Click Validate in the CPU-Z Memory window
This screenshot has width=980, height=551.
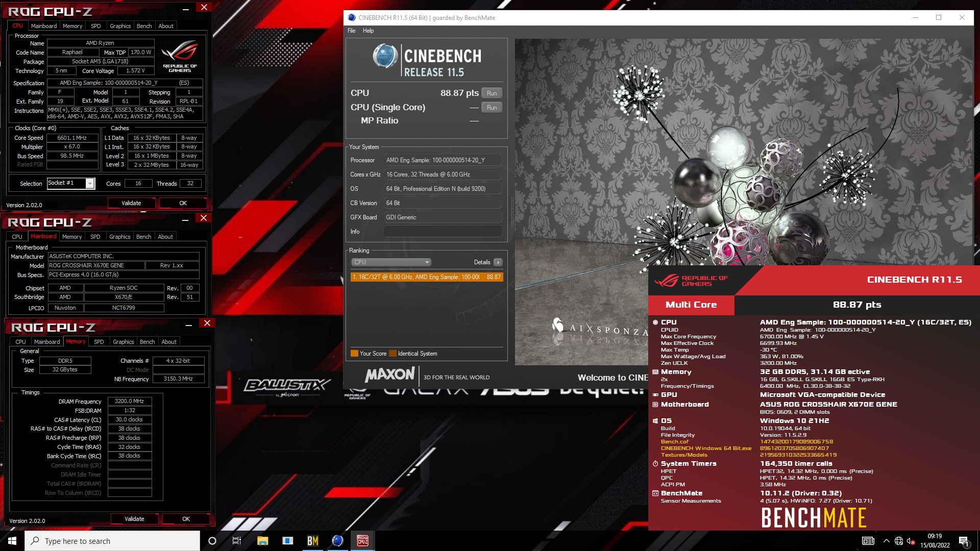[x=134, y=519]
